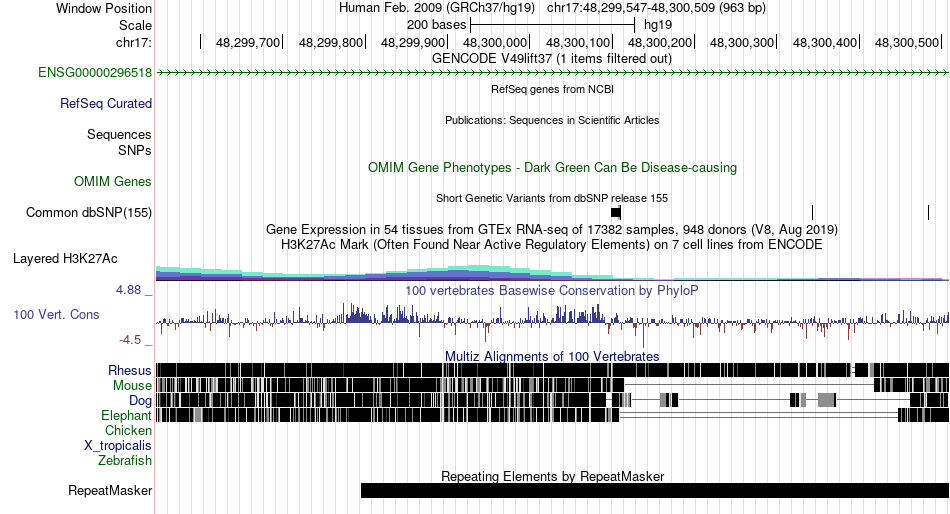Click the Dog alignment gray block
Image resolution: width=950 pixels, height=514 pixels.
tap(826, 400)
